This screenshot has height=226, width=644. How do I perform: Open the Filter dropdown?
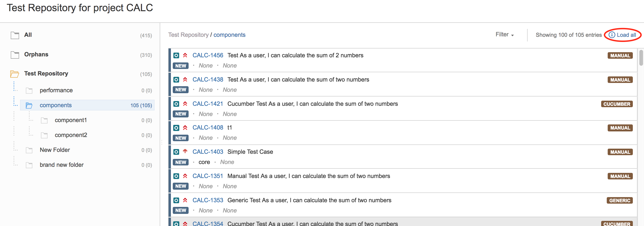[505, 34]
